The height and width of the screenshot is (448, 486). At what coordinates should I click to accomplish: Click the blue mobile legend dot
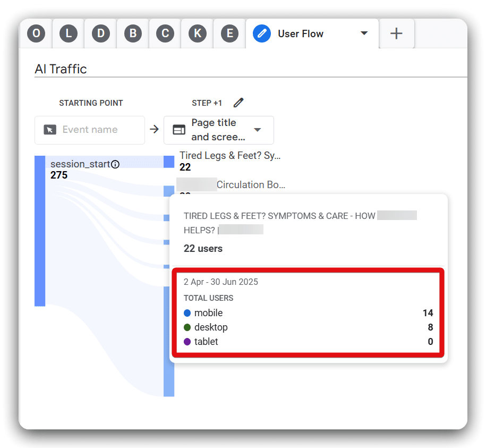coord(187,313)
